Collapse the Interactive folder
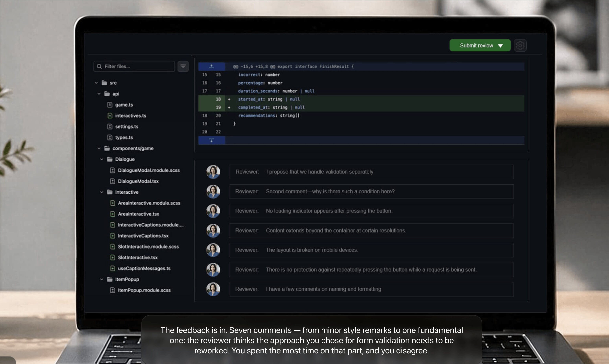The width and height of the screenshot is (609, 364). coord(102,192)
